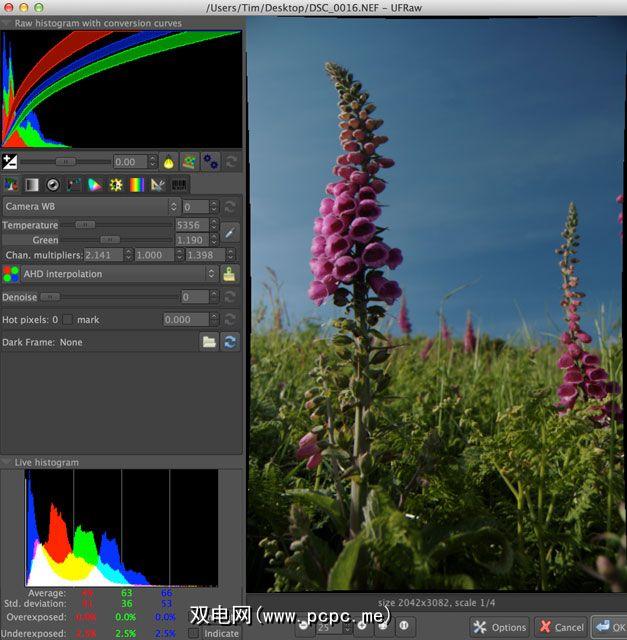627x640 pixels.
Task: Click the blue gears exposure icon
Action: pyautogui.click(x=210, y=161)
